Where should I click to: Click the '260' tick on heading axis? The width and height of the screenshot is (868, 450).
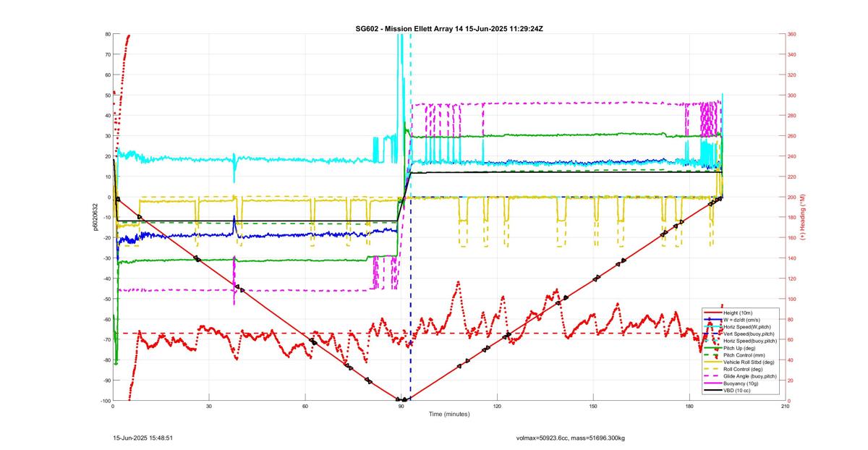pos(793,136)
